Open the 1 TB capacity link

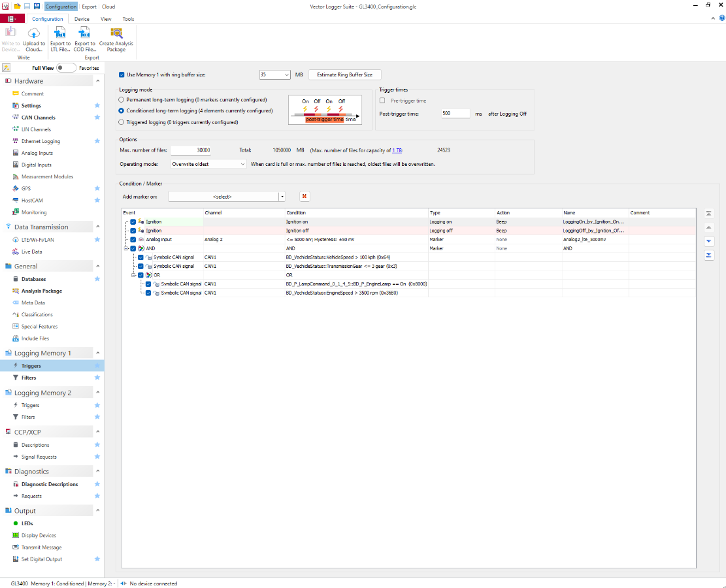[397, 150]
